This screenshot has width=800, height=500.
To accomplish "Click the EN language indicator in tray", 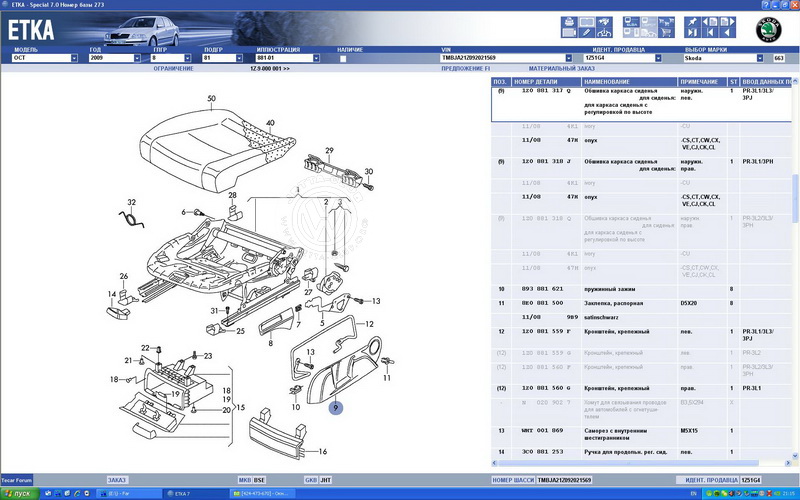I will (693, 494).
